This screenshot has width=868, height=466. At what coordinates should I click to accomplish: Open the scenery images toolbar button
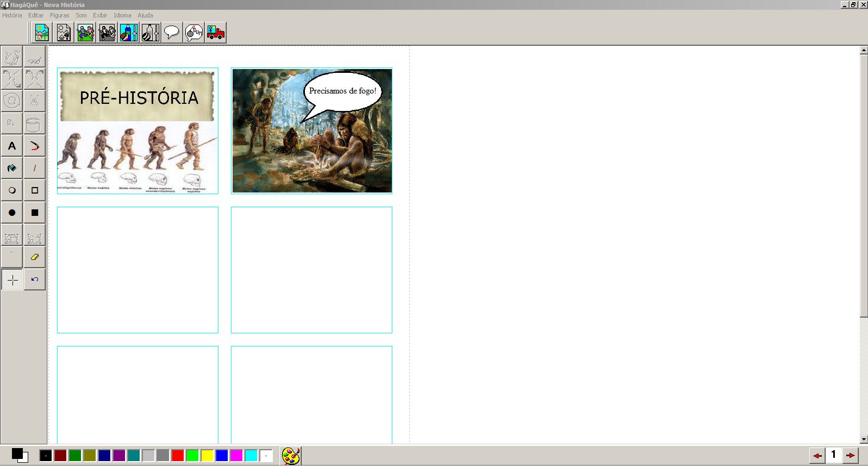pyautogui.click(x=42, y=33)
